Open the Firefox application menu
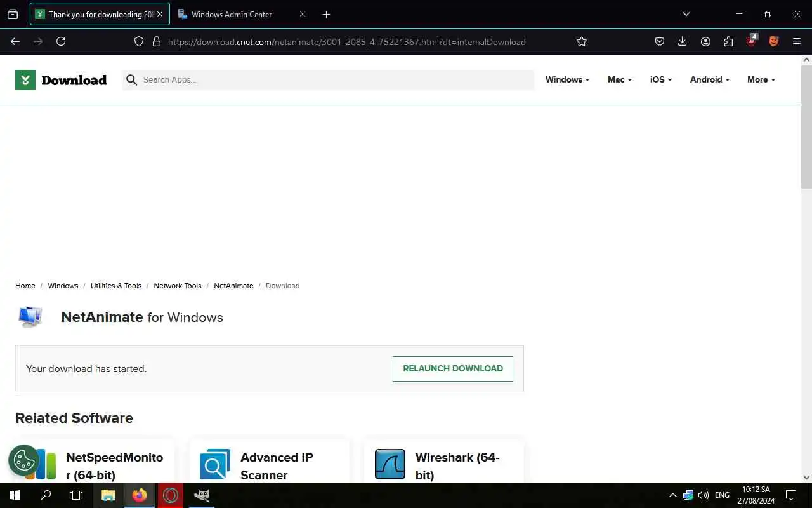The width and height of the screenshot is (812, 508). (797, 41)
